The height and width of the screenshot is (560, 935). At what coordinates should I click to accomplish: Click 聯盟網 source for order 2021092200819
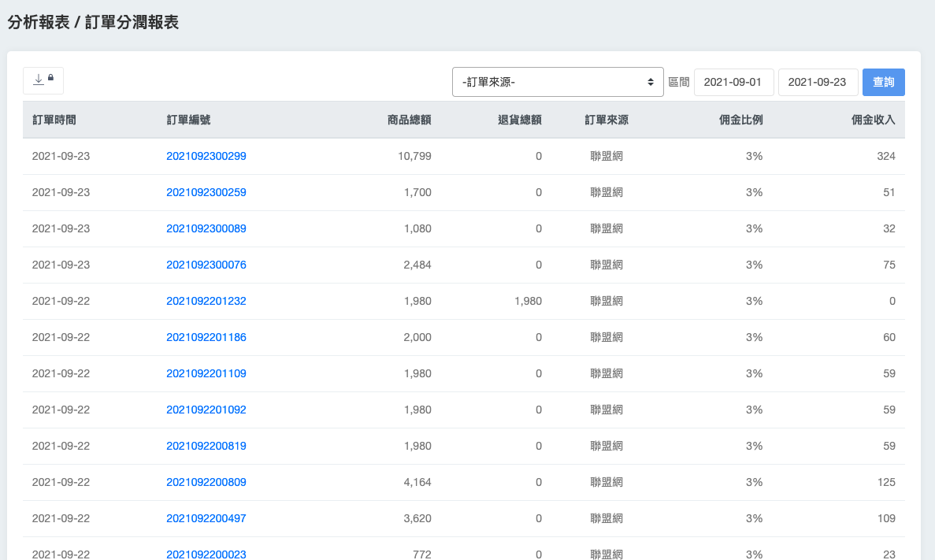[x=607, y=446]
